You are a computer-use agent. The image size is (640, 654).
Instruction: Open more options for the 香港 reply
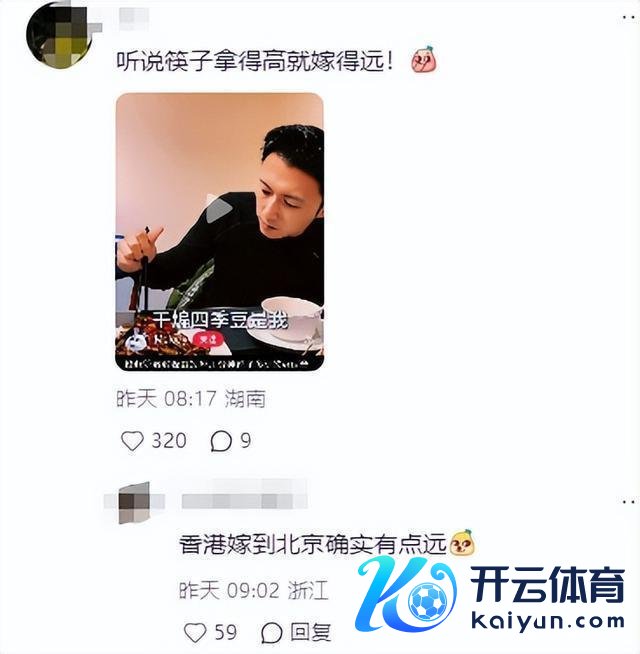coord(628,501)
